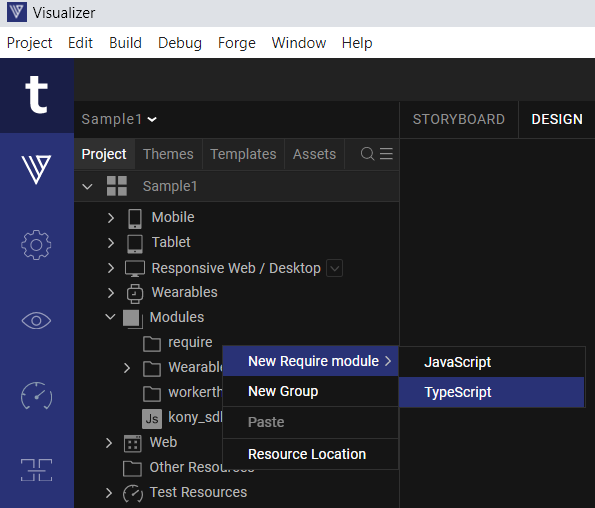
Task: Click the bottom sidebar connector icon
Action: [36, 470]
